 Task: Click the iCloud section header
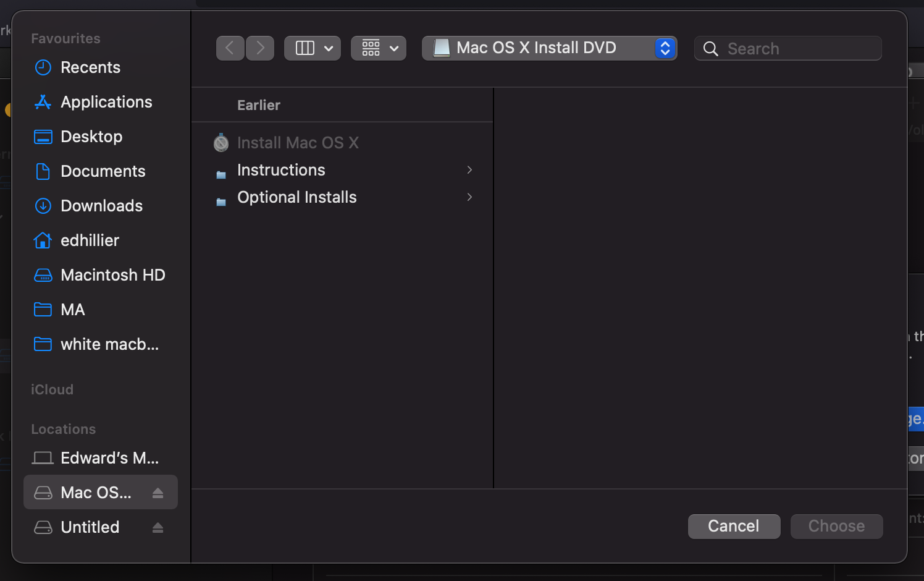tap(52, 389)
